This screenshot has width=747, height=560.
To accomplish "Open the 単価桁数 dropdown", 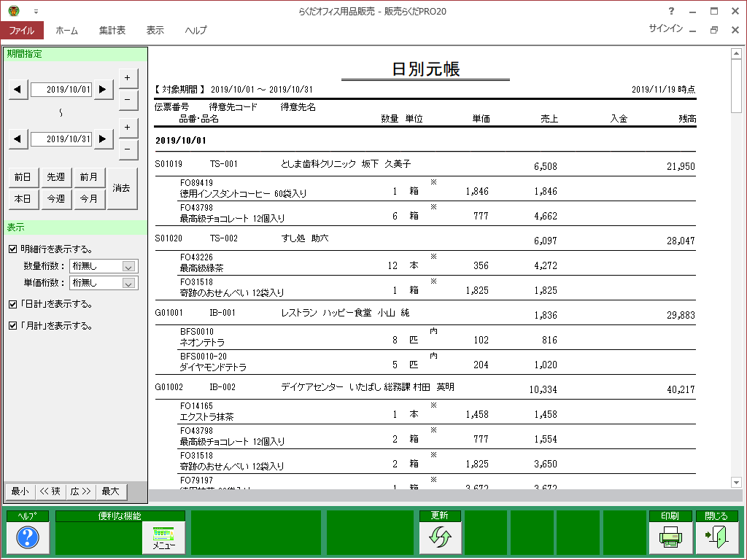I will point(128,284).
